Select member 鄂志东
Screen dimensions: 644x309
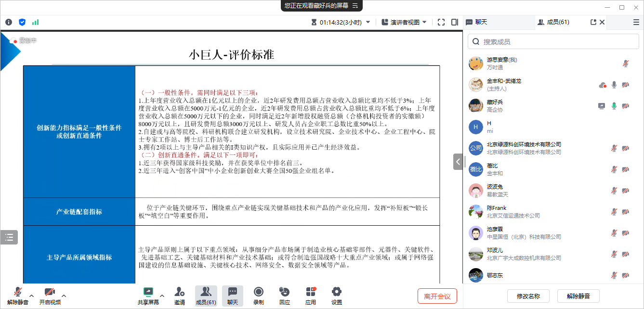pyautogui.click(x=553, y=275)
